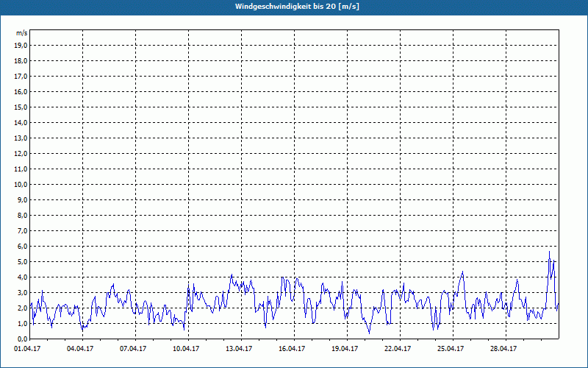This screenshot has height=368, width=588.
Task: Click the y-axis value 15,0
Action: 21,107
